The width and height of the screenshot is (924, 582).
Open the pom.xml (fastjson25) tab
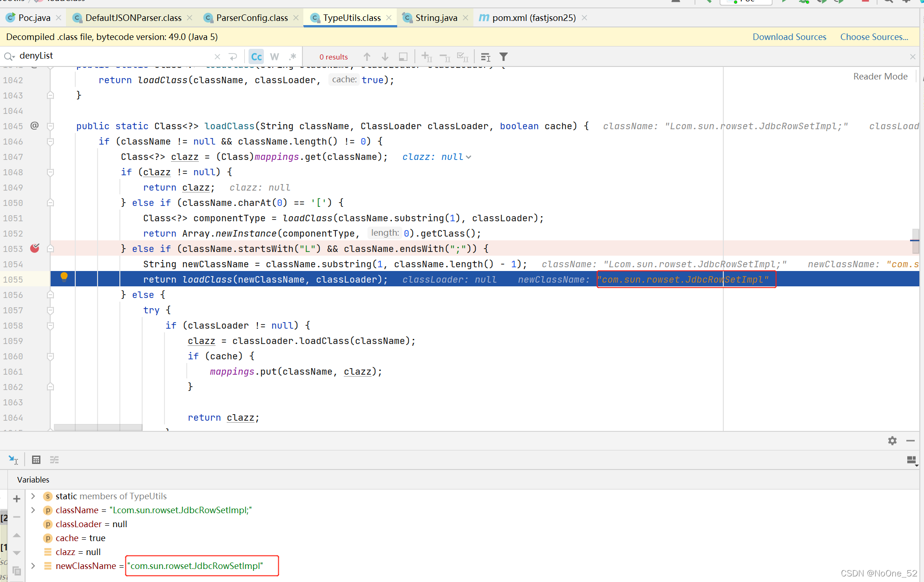[x=533, y=18]
